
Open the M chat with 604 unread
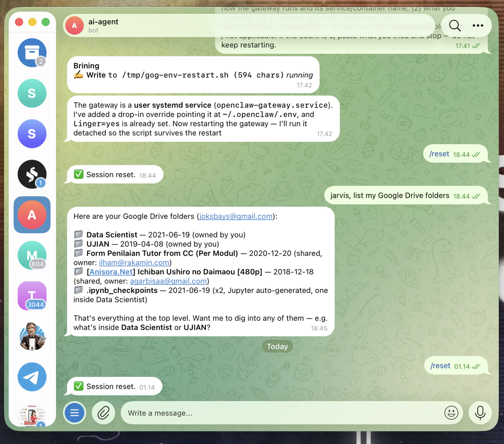coord(32,255)
